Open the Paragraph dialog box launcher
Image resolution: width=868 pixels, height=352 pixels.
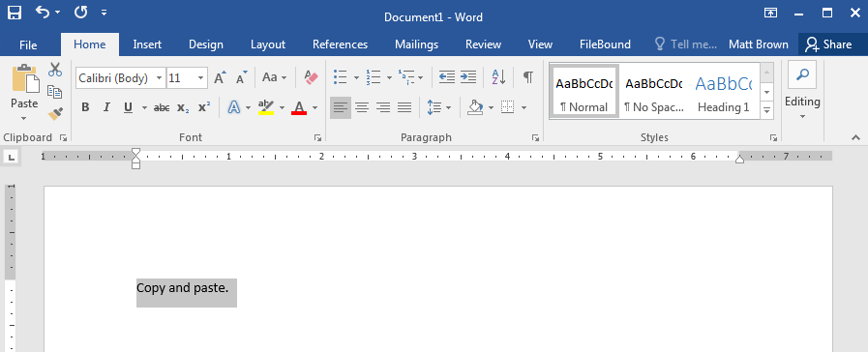535,138
